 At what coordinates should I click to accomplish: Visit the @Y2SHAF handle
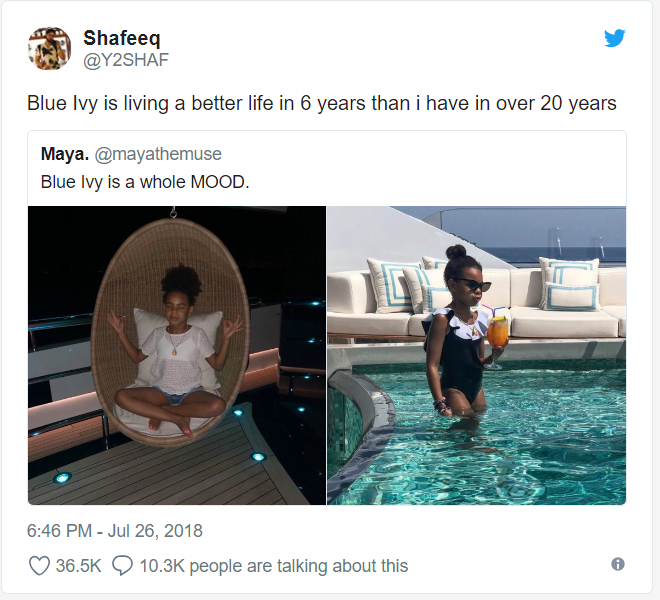coord(126,60)
